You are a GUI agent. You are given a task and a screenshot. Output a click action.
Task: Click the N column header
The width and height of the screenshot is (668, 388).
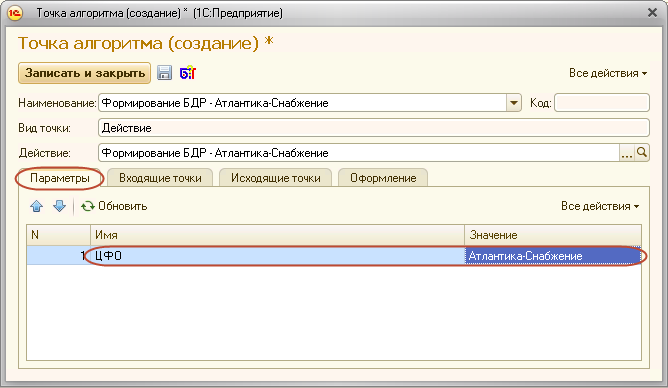pos(58,235)
